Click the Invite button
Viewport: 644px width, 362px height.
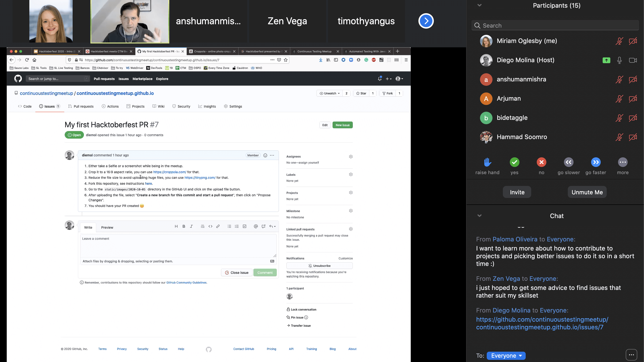[x=517, y=192]
